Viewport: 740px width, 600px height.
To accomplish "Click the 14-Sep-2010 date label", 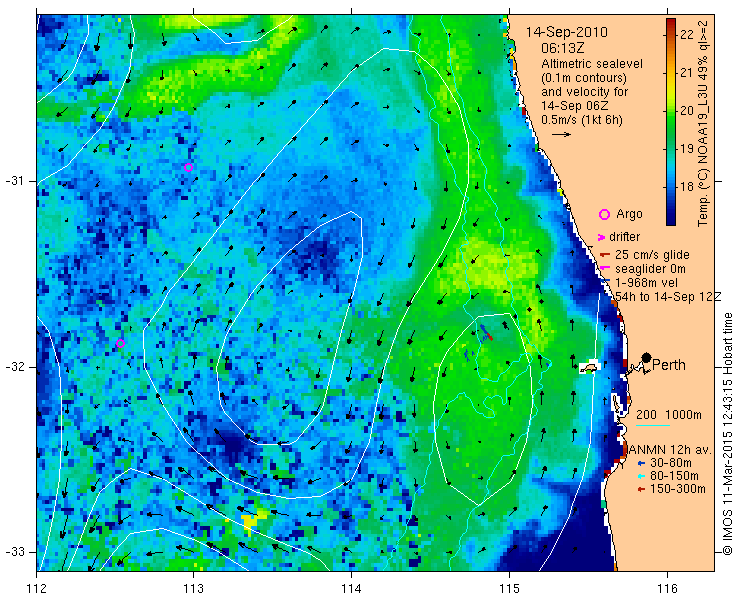I will coord(567,33).
